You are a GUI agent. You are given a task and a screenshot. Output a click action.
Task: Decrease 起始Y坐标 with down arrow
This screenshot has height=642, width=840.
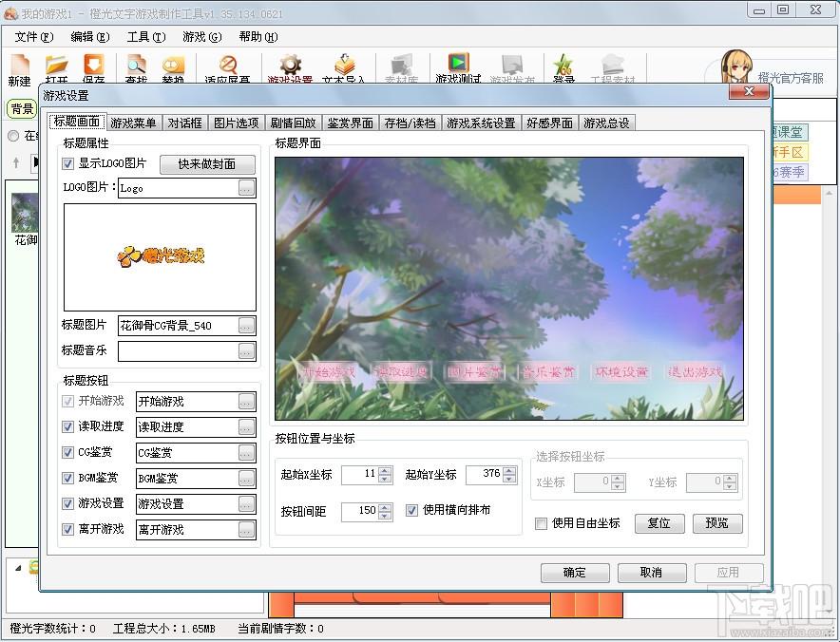coord(509,479)
